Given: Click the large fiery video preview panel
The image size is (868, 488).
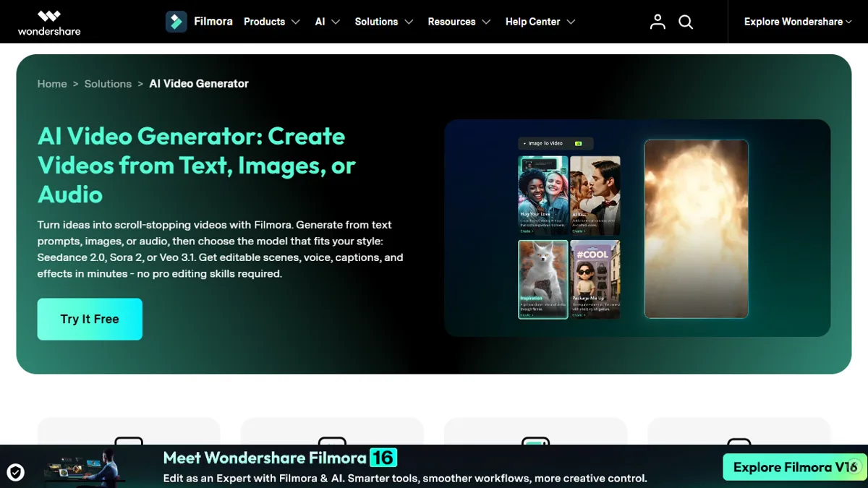Looking at the screenshot, I should (x=696, y=228).
